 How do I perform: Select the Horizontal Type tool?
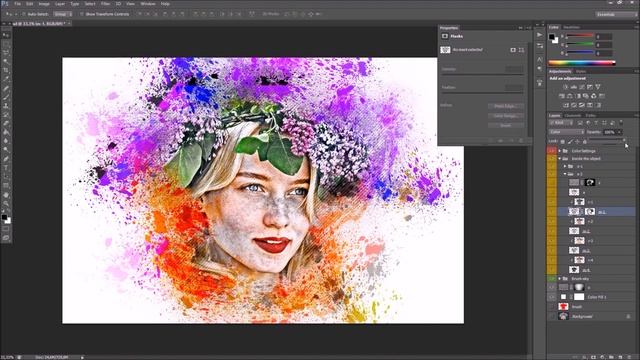pos(6,168)
